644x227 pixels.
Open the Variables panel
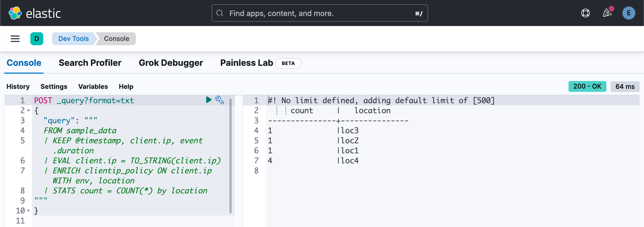93,86
